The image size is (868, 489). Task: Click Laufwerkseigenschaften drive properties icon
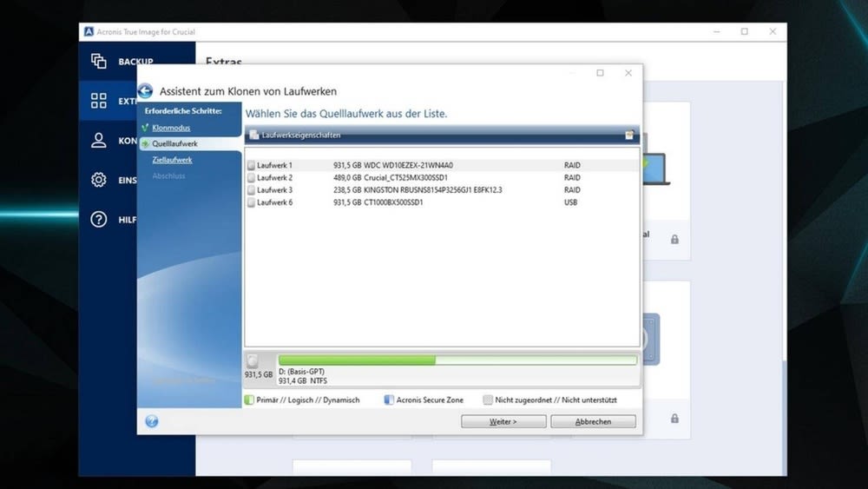pyautogui.click(x=254, y=135)
